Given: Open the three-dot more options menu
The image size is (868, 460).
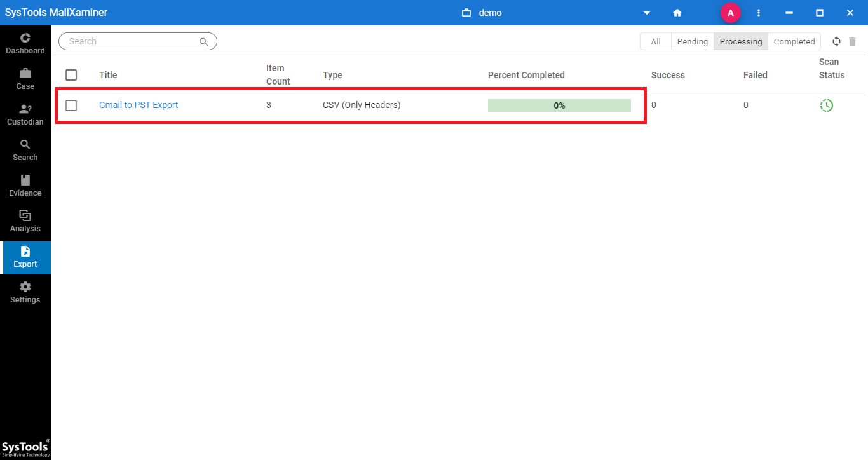Looking at the screenshot, I should 759,13.
